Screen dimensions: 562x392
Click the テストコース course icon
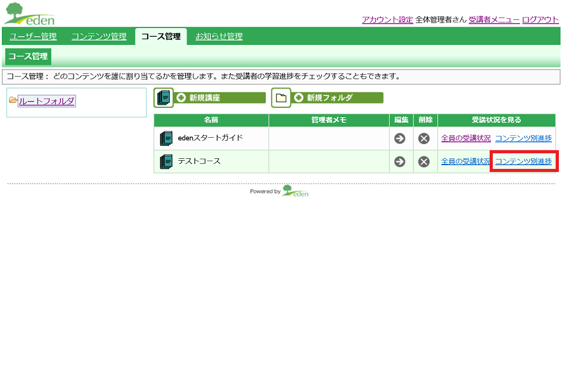166,162
